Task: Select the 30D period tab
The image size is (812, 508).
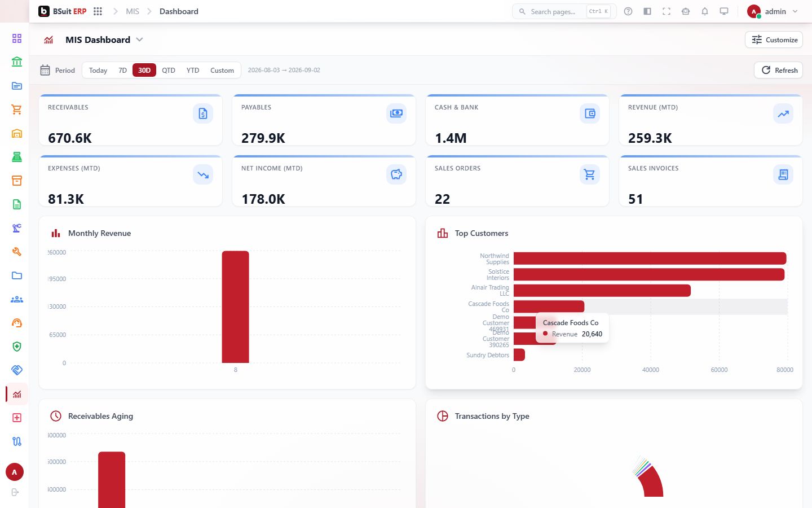Action: 144,70
